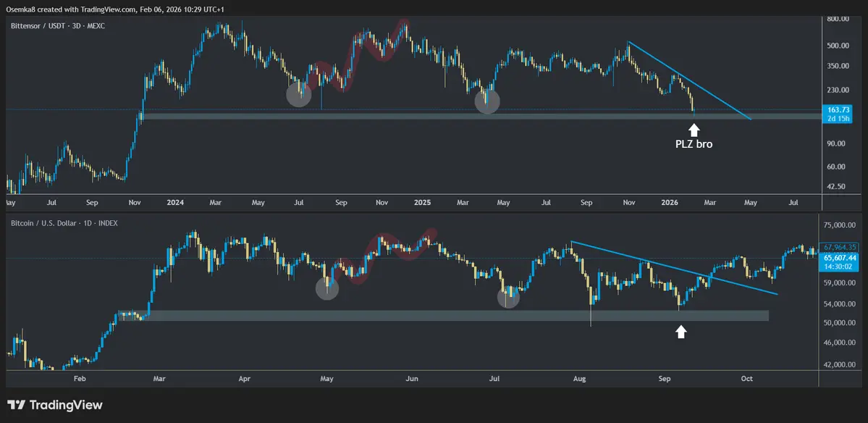
Task: Select the 230.00 price axis label
Action: pyautogui.click(x=836, y=90)
